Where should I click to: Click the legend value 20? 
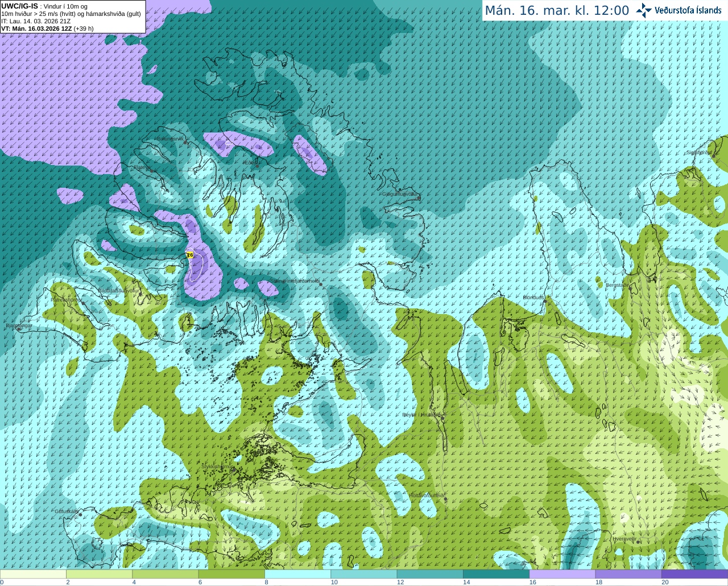[x=665, y=583]
